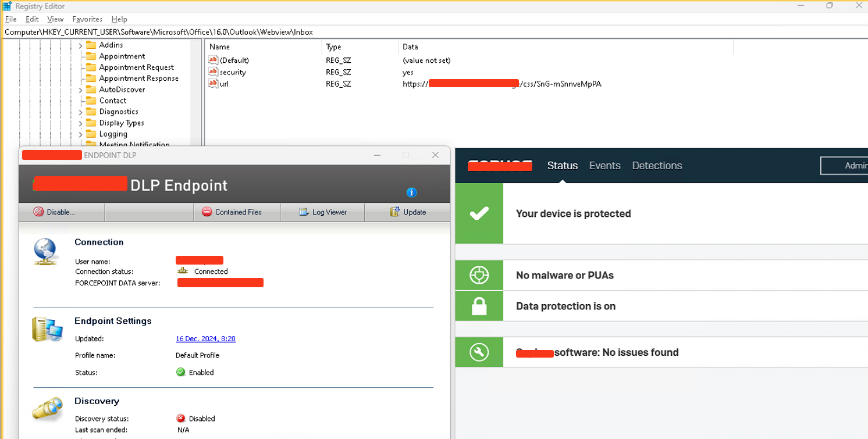Select the (Default) registry value
The width and height of the screenshot is (868, 439).
(x=234, y=60)
